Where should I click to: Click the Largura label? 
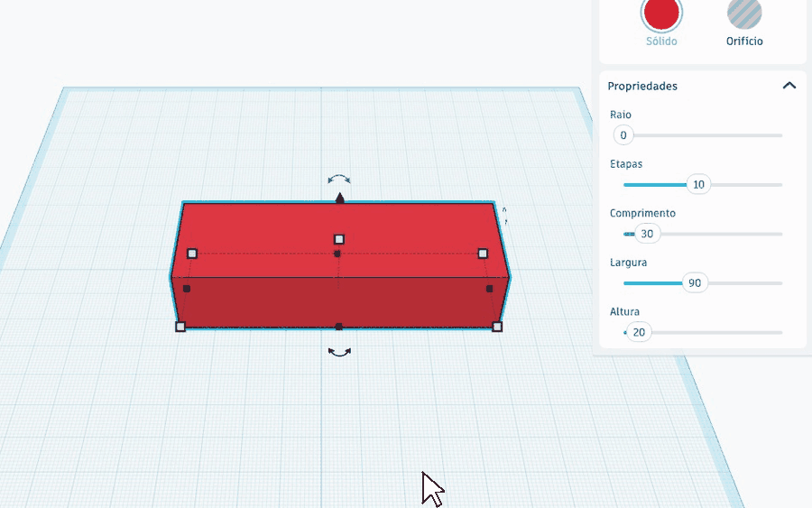(x=628, y=262)
